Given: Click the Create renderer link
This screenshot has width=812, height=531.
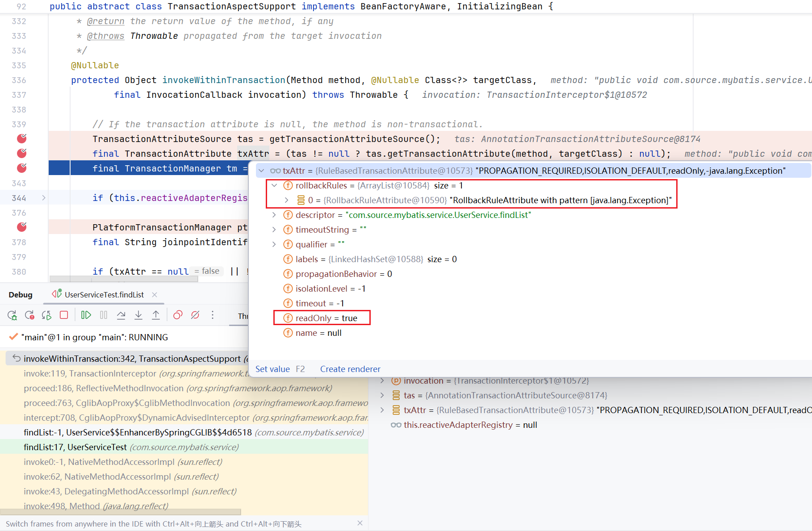Looking at the screenshot, I should (350, 369).
